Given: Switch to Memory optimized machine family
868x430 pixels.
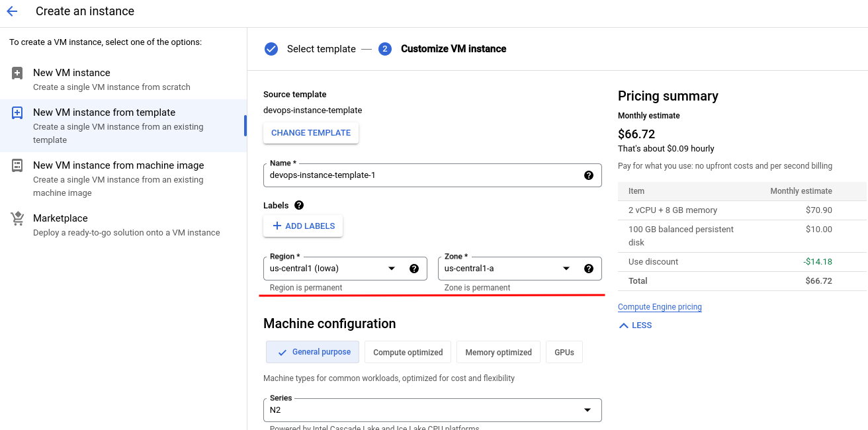Looking at the screenshot, I should coord(498,352).
